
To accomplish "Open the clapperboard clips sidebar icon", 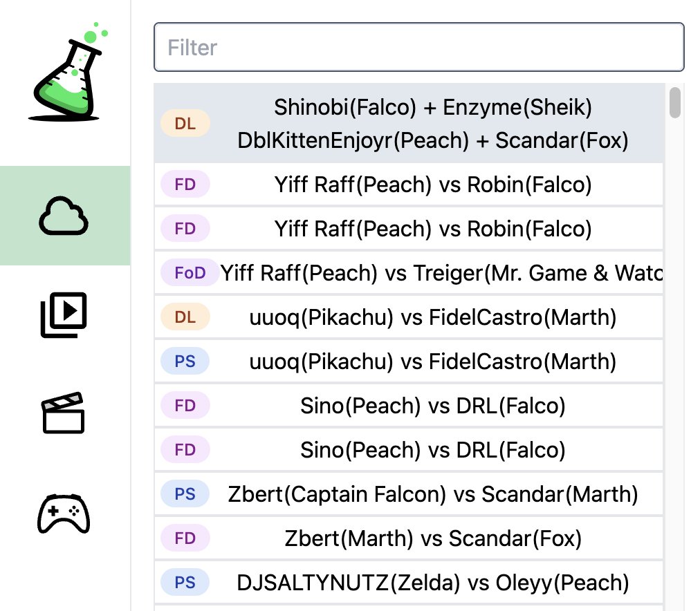I will pos(64,413).
